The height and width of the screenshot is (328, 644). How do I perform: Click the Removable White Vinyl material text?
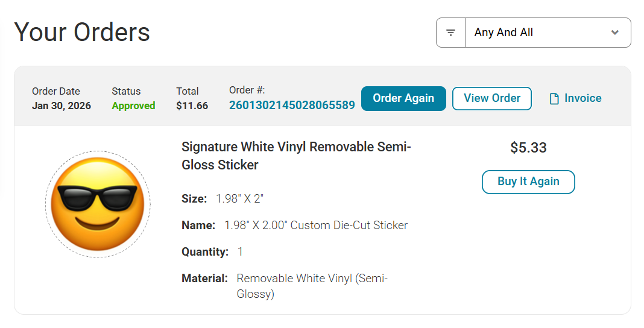pos(312,286)
